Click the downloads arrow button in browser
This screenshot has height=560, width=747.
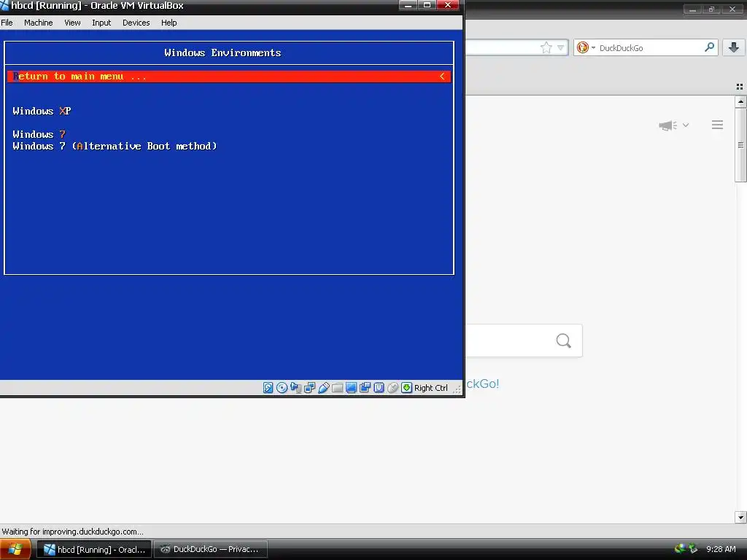(734, 47)
